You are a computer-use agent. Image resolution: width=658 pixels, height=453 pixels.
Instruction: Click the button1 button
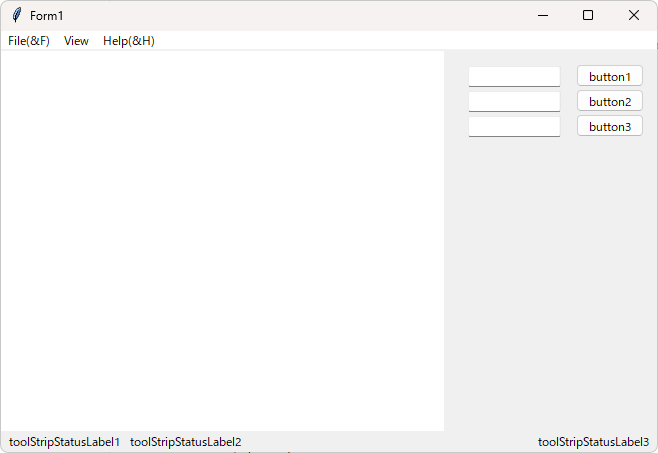[x=610, y=76]
